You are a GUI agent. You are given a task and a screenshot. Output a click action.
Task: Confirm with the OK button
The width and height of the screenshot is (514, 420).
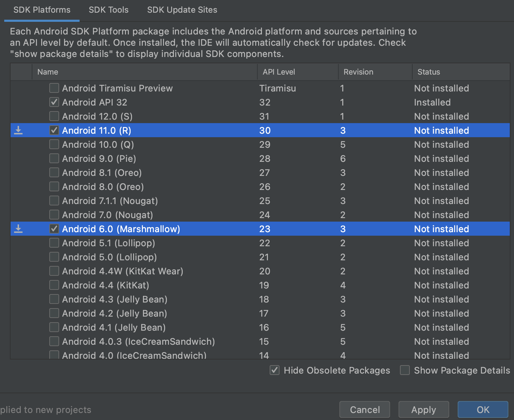tap(483, 409)
